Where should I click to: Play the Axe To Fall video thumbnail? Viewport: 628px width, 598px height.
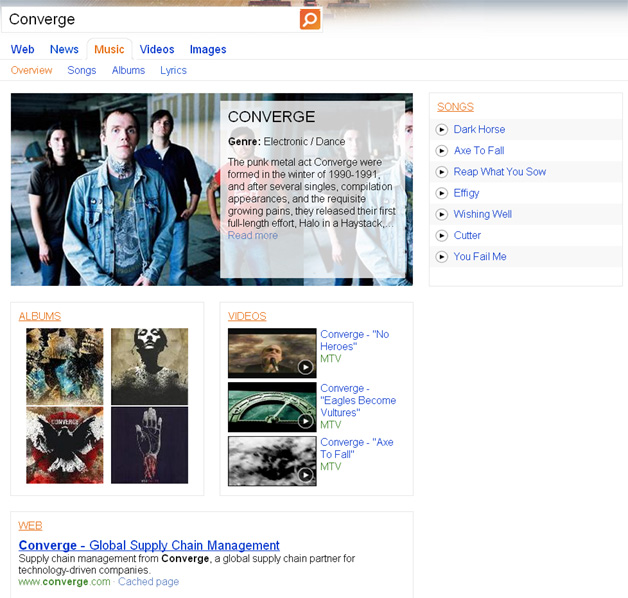(272, 461)
